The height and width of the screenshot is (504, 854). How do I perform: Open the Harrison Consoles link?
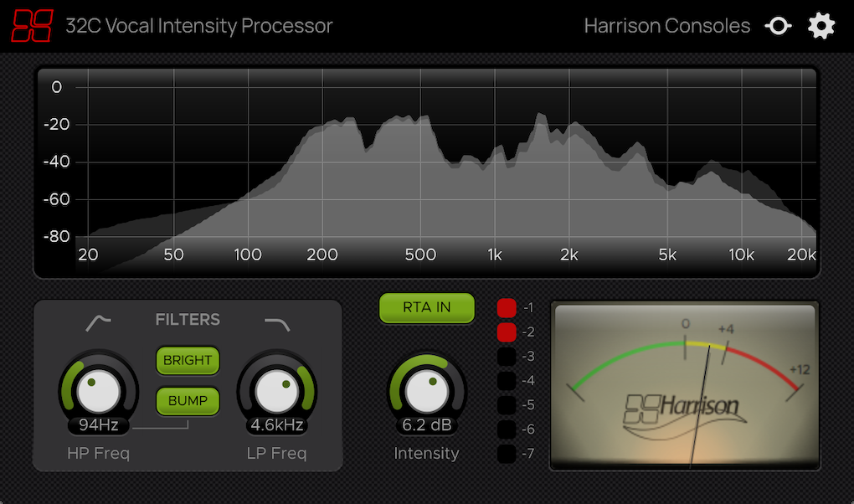tap(667, 25)
